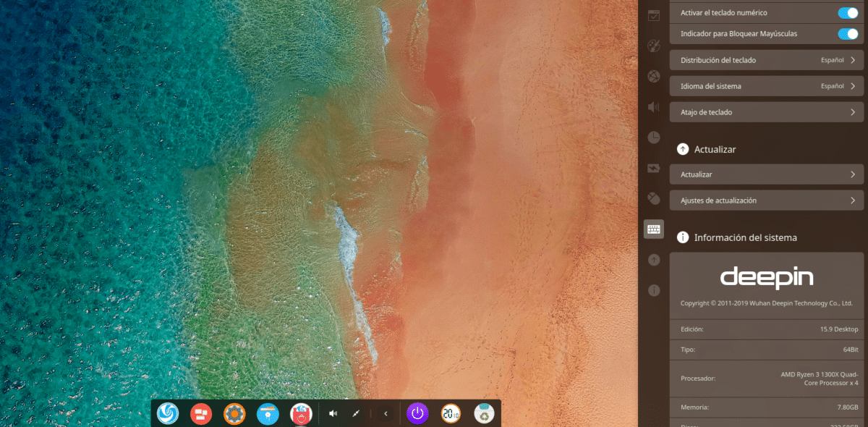Open Ajustes de actualización
Viewport: 868px width, 427px height.
[x=766, y=200]
